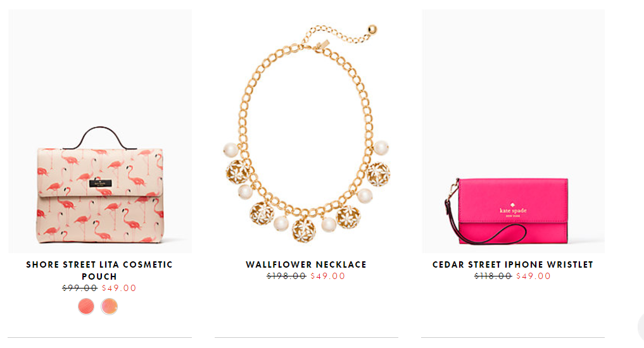
Task: Click the red $49.00 price under cosmetic pouch
Action: (119, 288)
